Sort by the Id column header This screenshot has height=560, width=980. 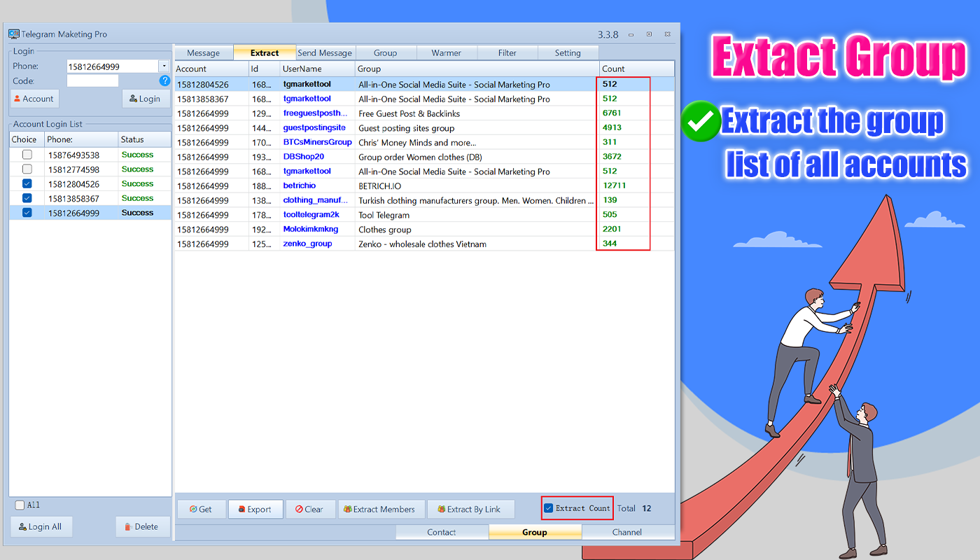(264, 69)
